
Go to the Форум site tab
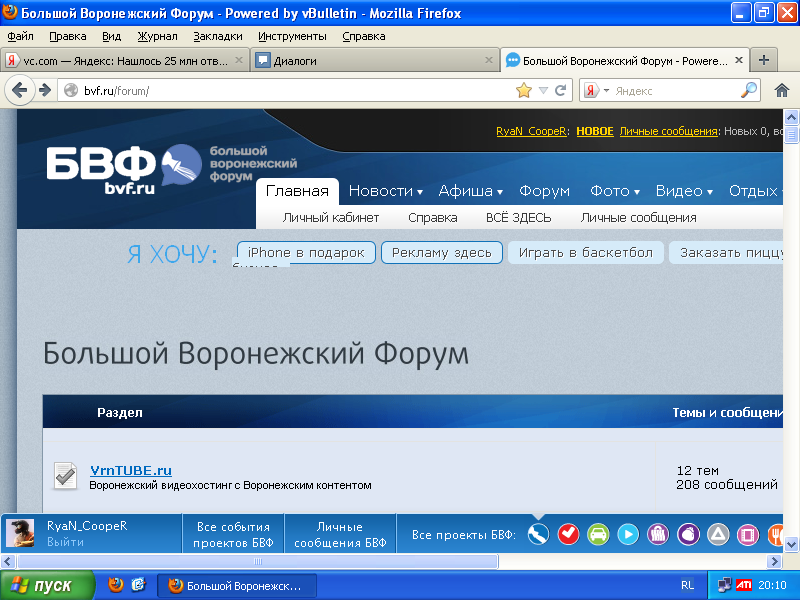[x=544, y=191]
